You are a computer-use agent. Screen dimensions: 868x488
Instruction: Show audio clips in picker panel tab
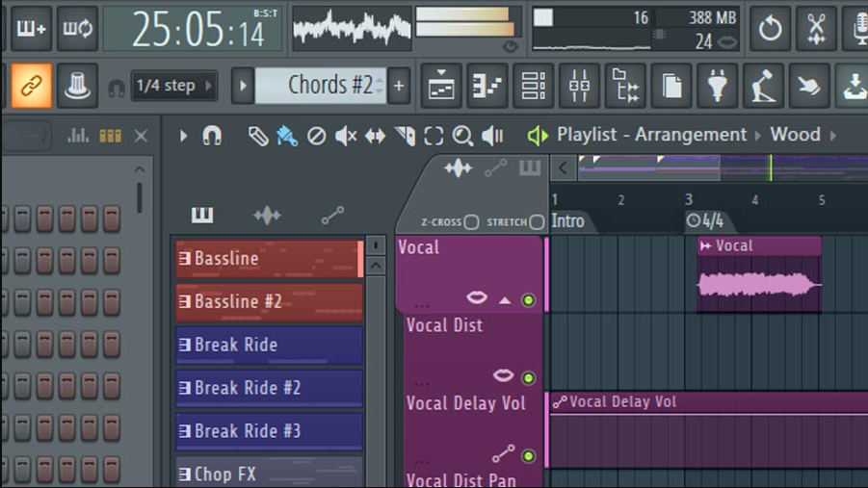click(x=268, y=215)
